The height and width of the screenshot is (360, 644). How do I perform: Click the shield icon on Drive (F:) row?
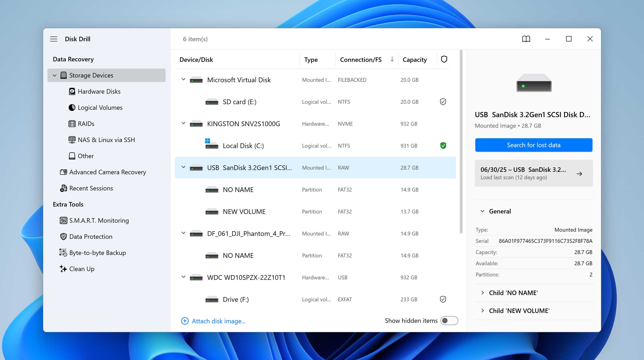(443, 299)
